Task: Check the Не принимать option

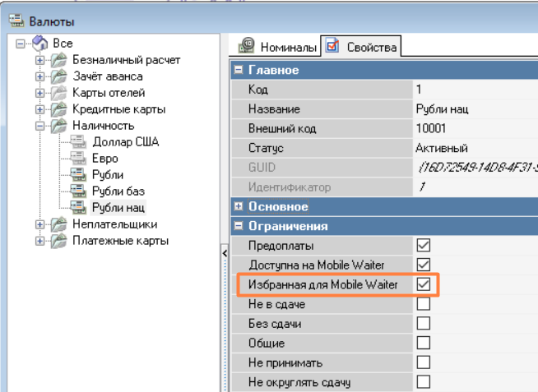Action: point(424,362)
